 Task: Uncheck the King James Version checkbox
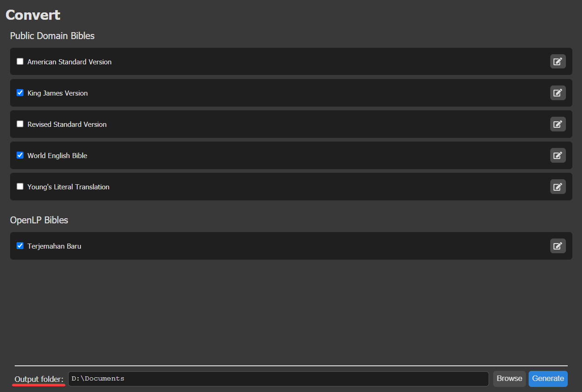[20, 92]
